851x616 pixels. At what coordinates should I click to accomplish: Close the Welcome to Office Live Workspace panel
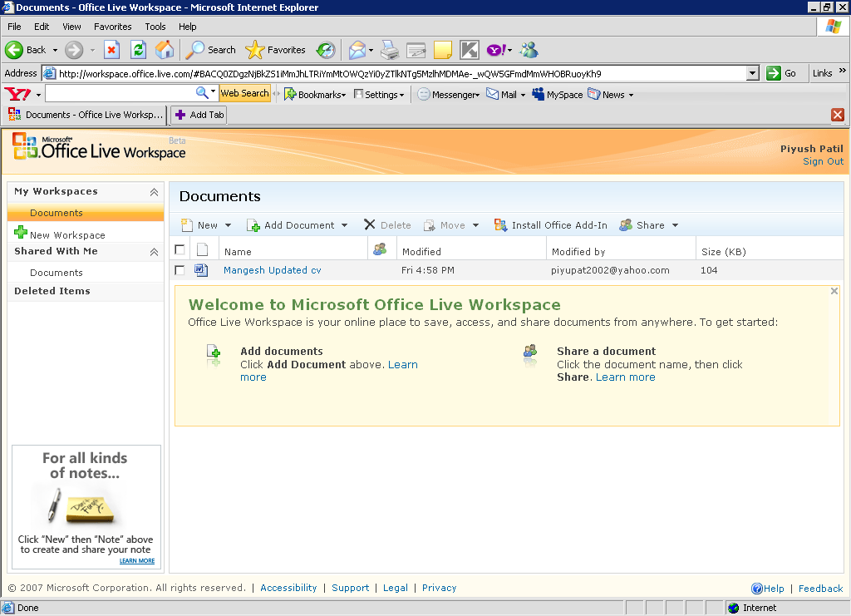834,291
